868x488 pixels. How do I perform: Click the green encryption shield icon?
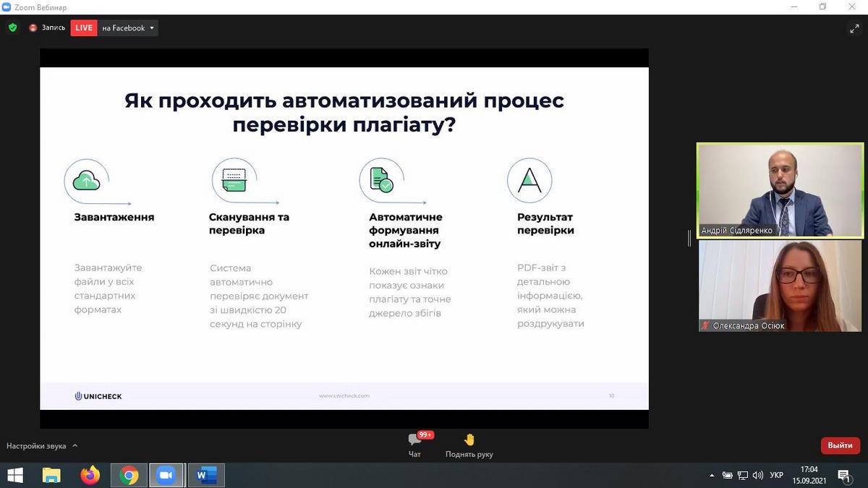pyautogui.click(x=12, y=27)
